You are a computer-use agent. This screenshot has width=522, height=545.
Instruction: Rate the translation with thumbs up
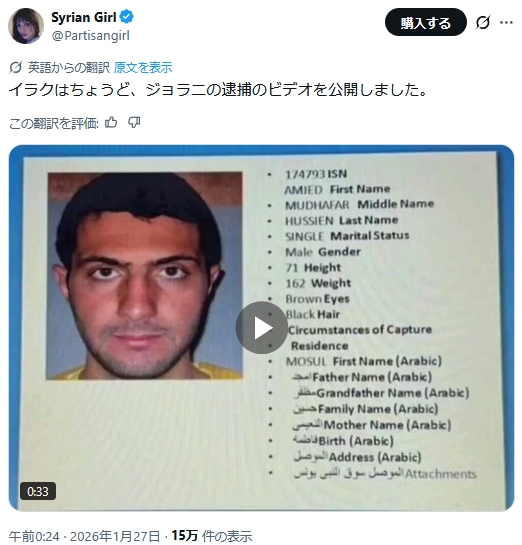point(111,122)
